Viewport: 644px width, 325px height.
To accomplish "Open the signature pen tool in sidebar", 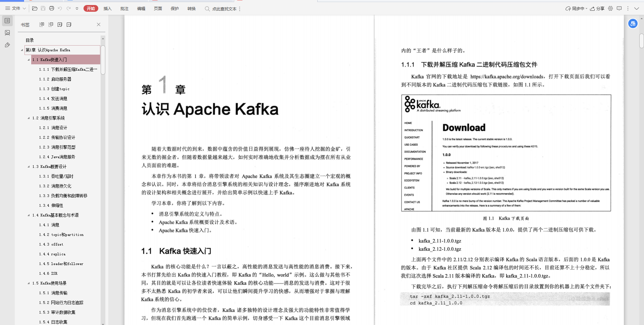I will click(7, 45).
